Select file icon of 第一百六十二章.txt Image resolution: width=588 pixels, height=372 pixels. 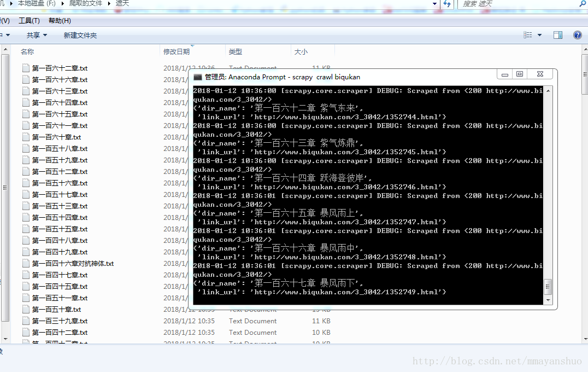[26, 68]
